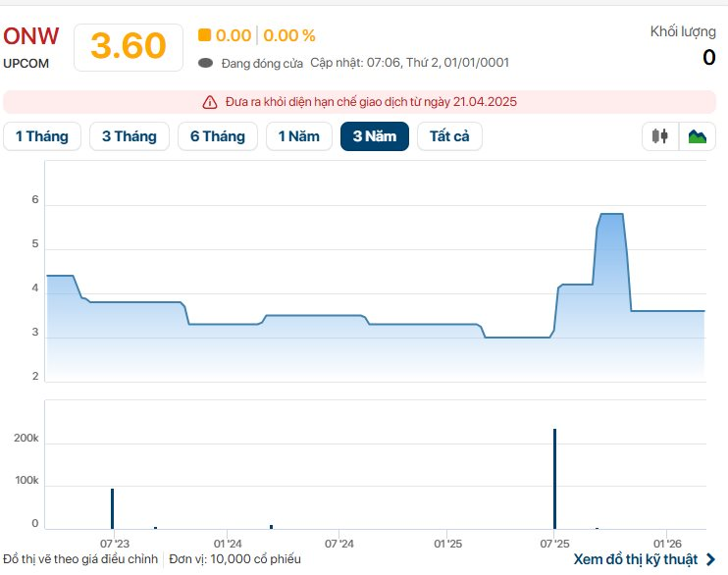This screenshot has height=575, width=728.
Task: Click the price axis label 2
Action: tap(35, 376)
